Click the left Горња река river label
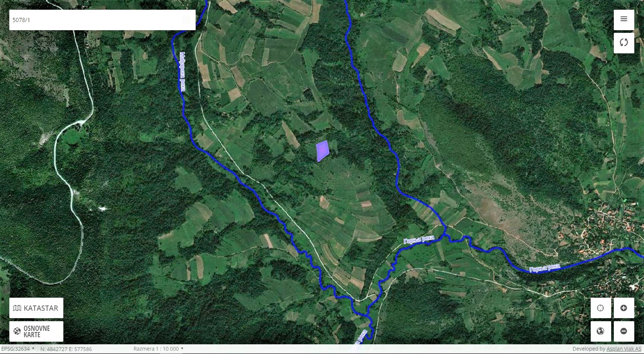644x354 pixels. [419, 239]
